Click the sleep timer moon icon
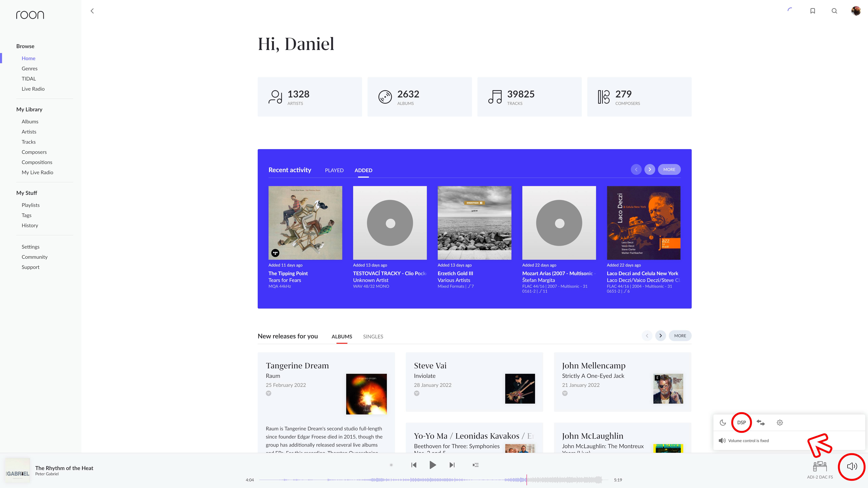This screenshot has height=488, width=868. (723, 422)
